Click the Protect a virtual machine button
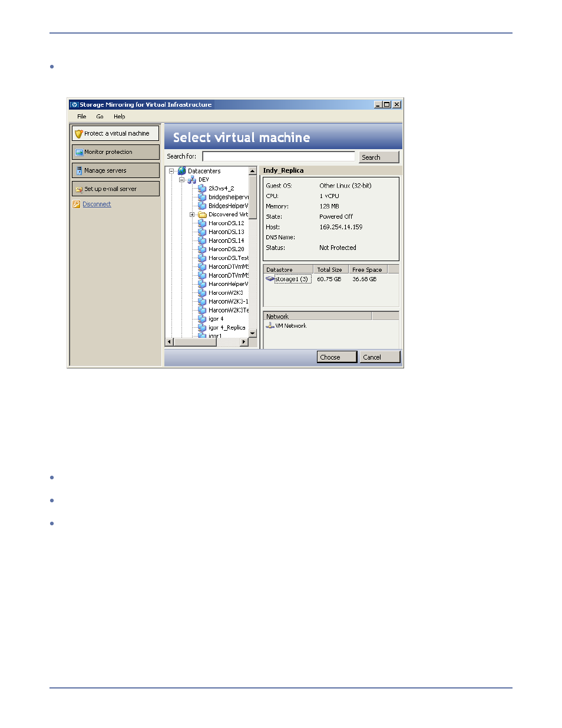562x728 pixels. click(115, 134)
